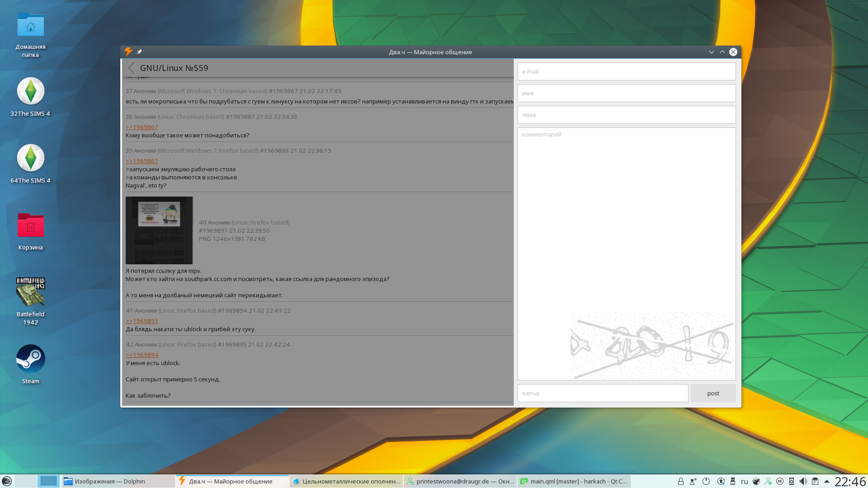The width and height of the screenshot is (868, 488).
Task: Follow the >>1969867 link in post 38
Action: 142,127
